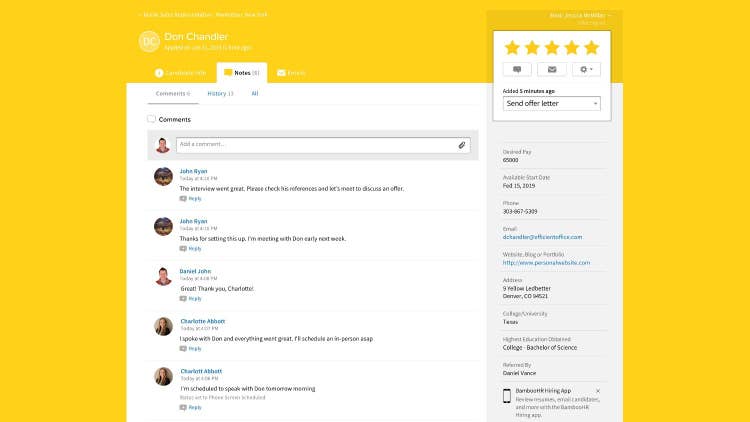Select the History sub-tab
750x422 pixels.
[x=220, y=93]
